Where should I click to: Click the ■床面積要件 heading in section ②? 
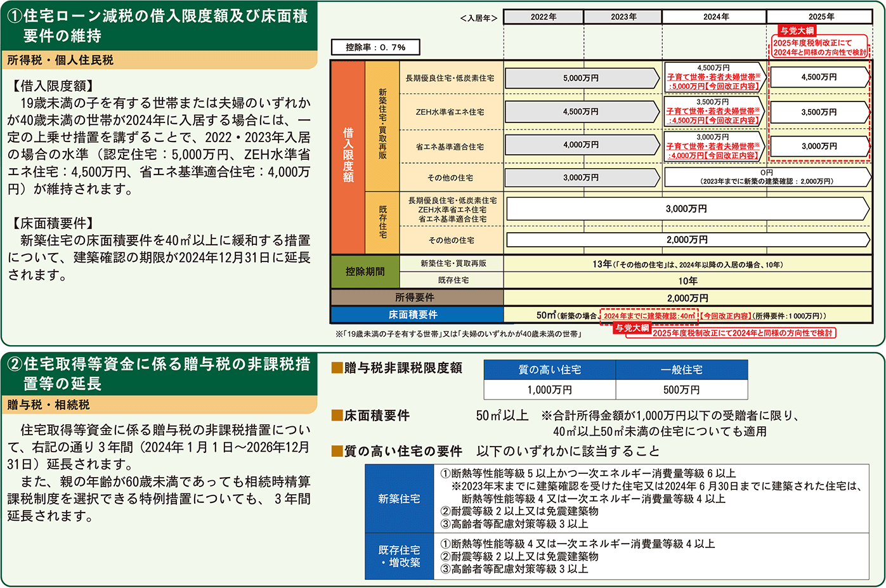coord(371,415)
